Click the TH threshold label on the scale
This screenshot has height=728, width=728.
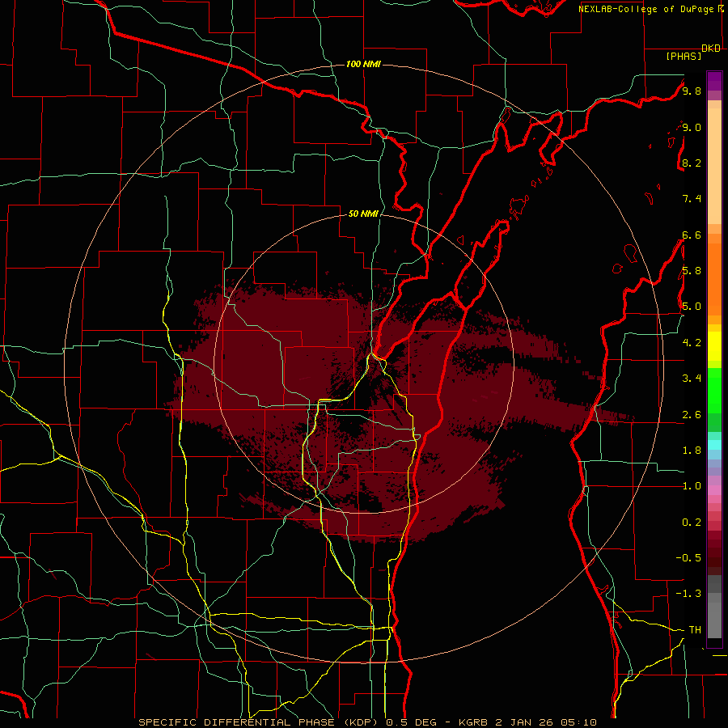[695, 629]
